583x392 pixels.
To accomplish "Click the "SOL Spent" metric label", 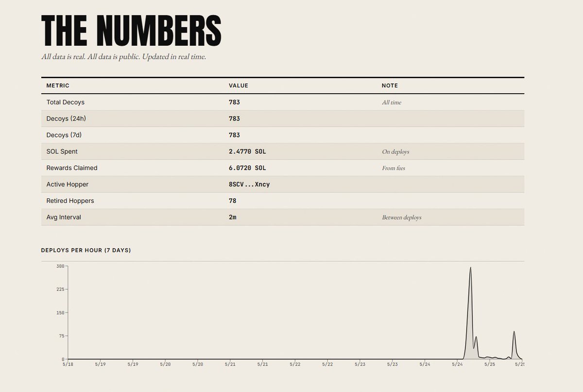I will coord(62,152).
